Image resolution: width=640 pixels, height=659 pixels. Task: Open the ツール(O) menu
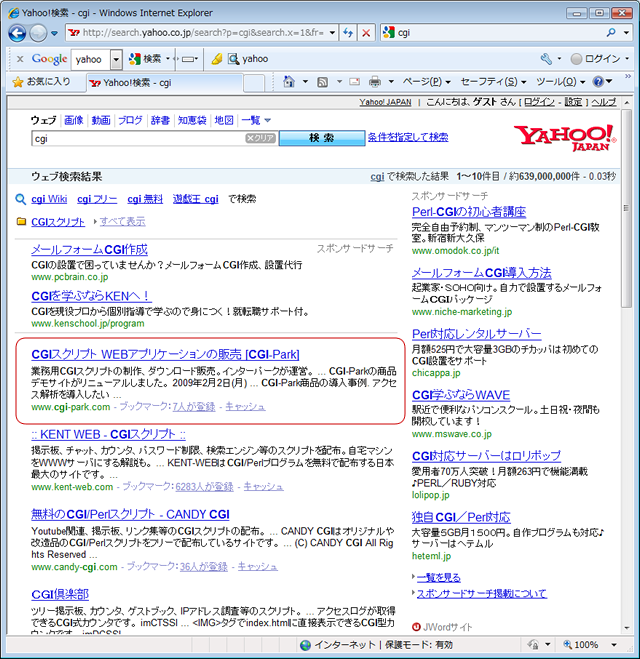coord(560,82)
